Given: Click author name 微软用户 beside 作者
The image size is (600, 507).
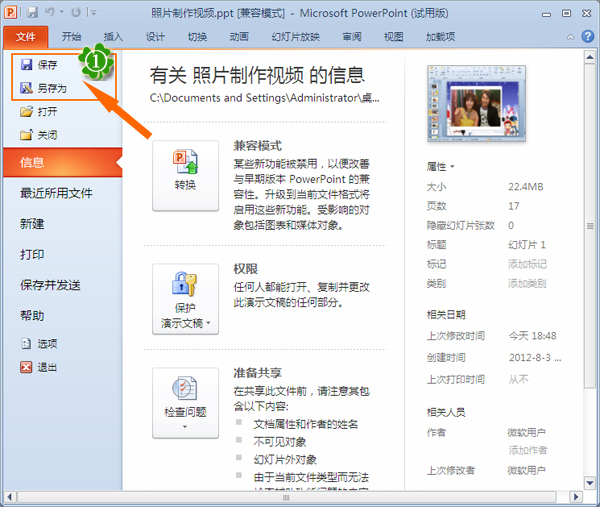Looking at the screenshot, I should pos(527,433).
